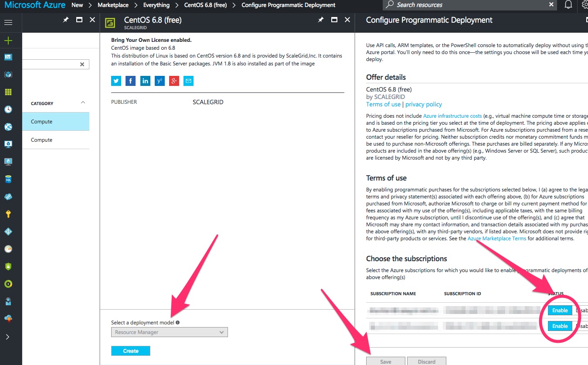Expand More services chevron in sidebar
Viewport: 588px width, 365px height.
pos(8,337)
